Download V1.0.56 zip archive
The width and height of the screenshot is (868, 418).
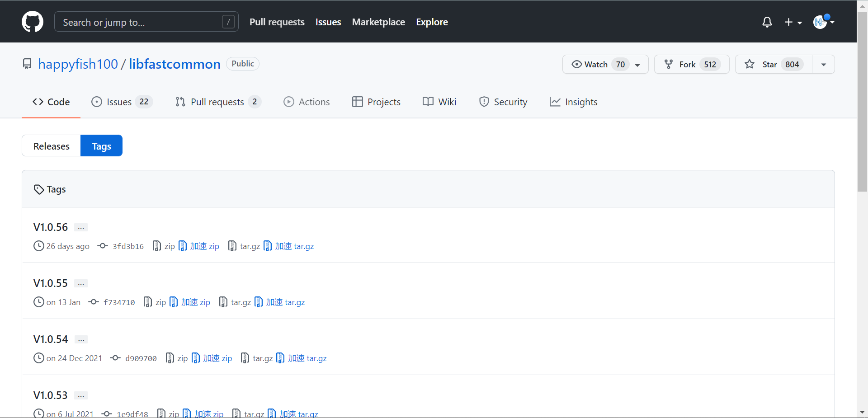(x=164, y=246)
